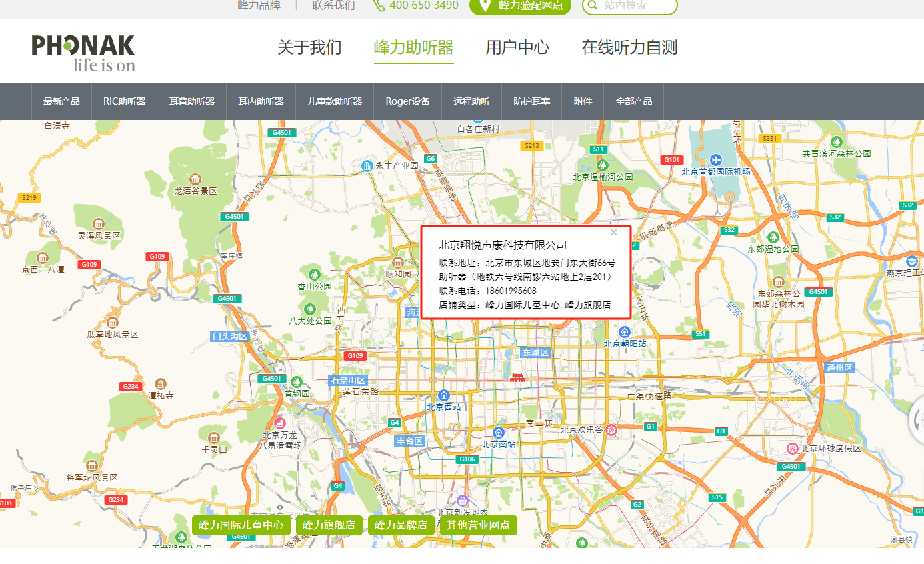
Task: Click the 共青滨河森林公园 park icon
Action: tap(836, 142)
